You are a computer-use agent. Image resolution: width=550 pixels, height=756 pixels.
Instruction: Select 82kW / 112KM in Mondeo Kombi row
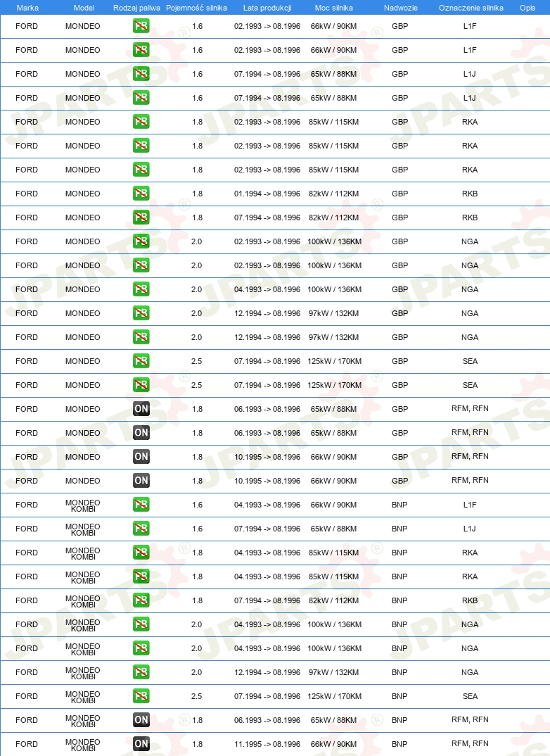tap(334, 600)
